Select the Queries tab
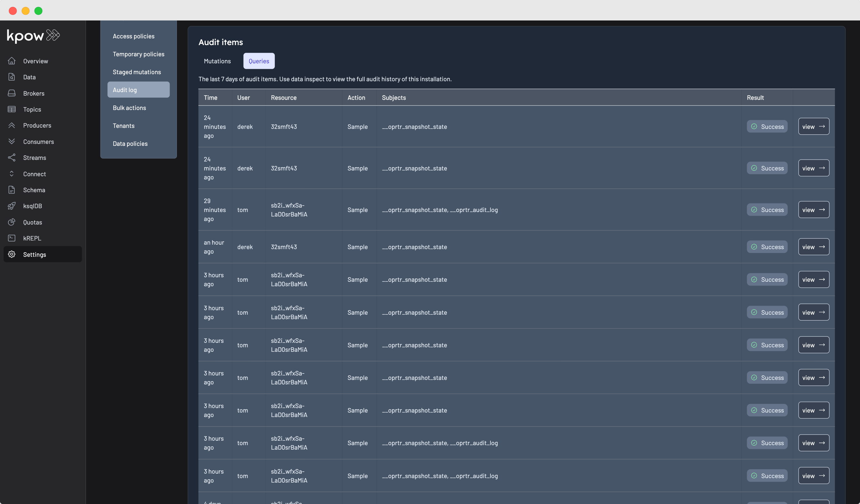The image size is (860, 504). pos(259,60)
